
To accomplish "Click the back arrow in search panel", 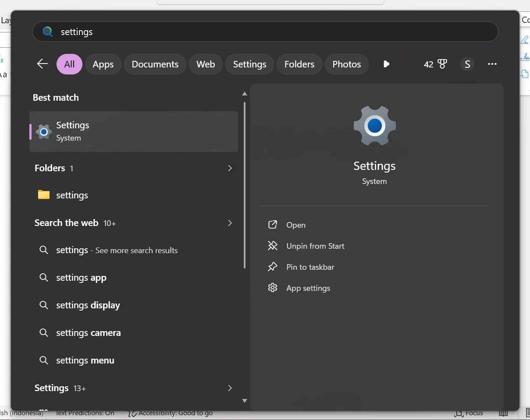I will point(43,64).
